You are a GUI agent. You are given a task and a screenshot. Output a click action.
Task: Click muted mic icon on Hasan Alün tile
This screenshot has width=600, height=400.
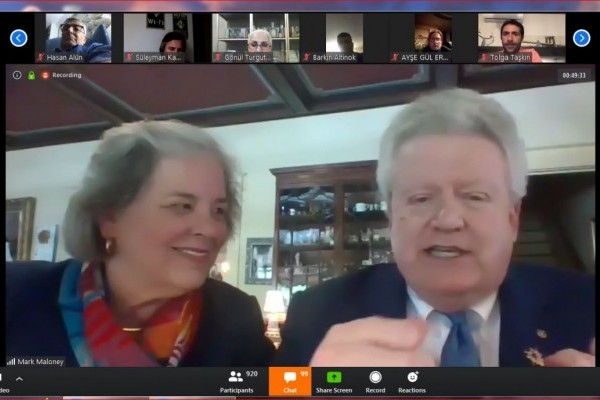[40, 57]
